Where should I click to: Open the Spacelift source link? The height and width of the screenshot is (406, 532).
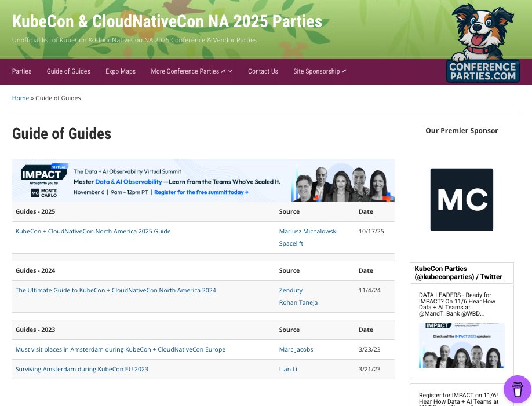coord(291,243)
